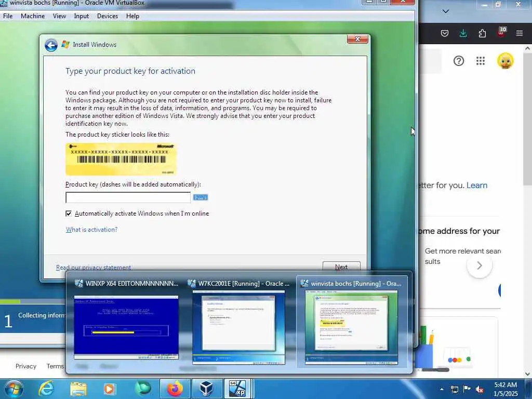Expand the Firefox tab list chevron
The width and height of the screenshot is (532, 399).
(x=445, y=11)
